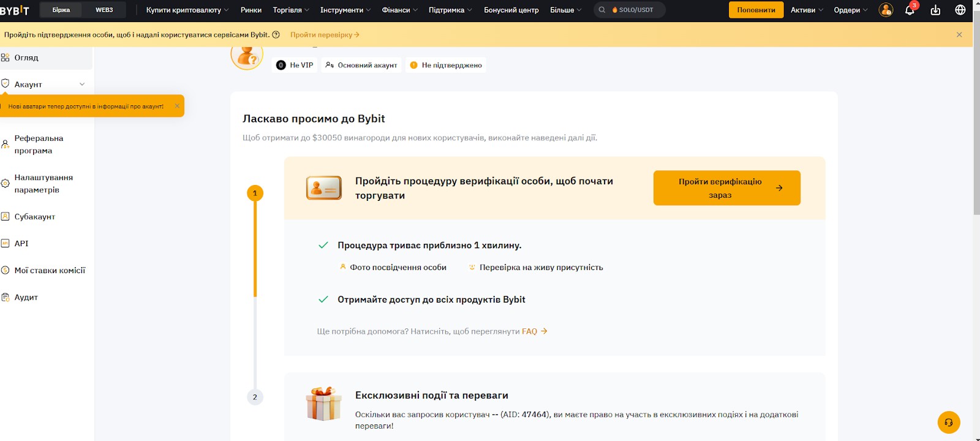This screenshot has height=441, width=980.
Task: Click the Аудит icon
Action: click(5, 297)
